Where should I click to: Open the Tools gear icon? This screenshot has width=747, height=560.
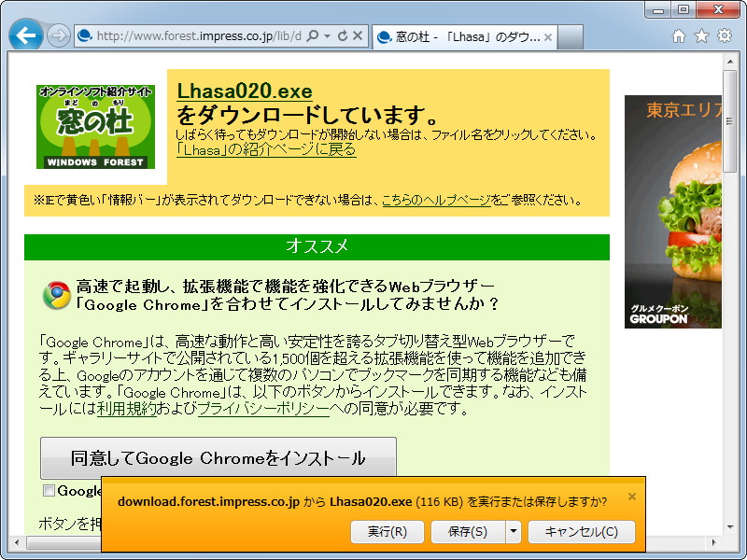[725, 35]
